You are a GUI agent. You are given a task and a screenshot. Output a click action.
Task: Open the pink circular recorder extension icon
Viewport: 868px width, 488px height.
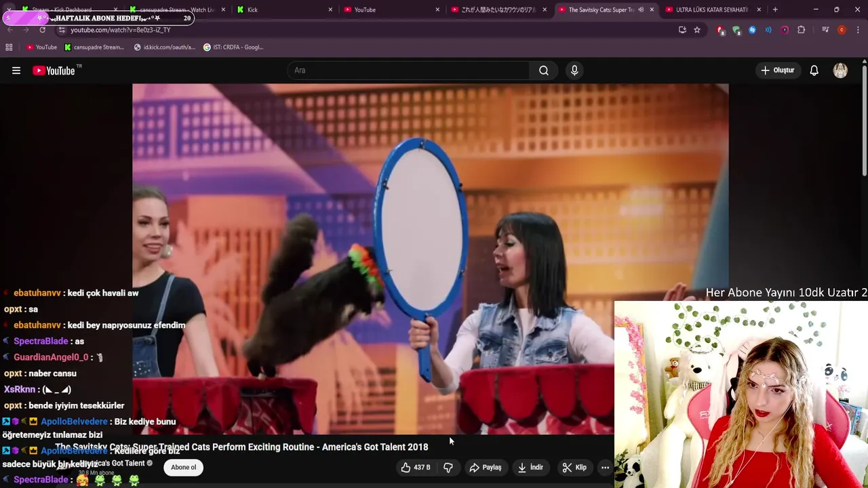point(785,30)
